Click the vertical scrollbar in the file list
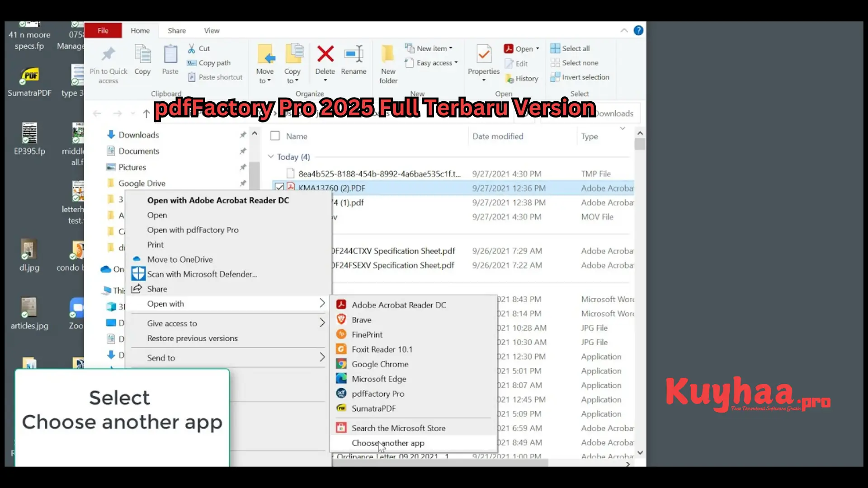868x488 pixels. [640, 145]
